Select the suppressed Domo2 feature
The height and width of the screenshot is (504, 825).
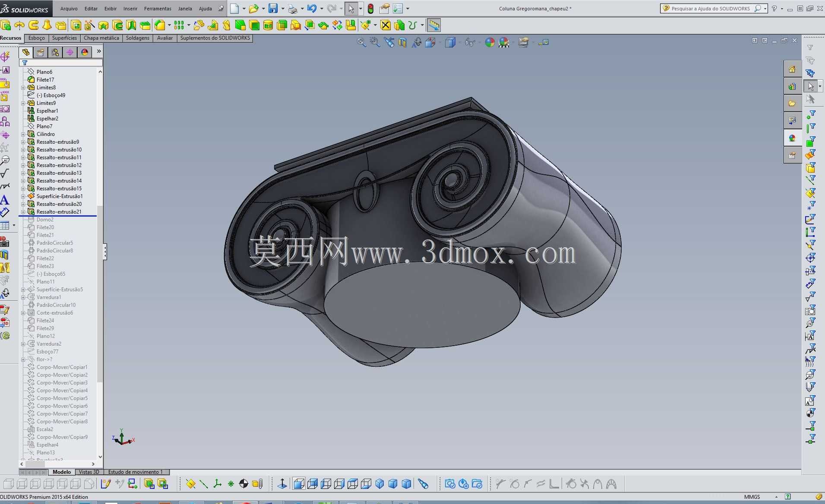(45, 220)
